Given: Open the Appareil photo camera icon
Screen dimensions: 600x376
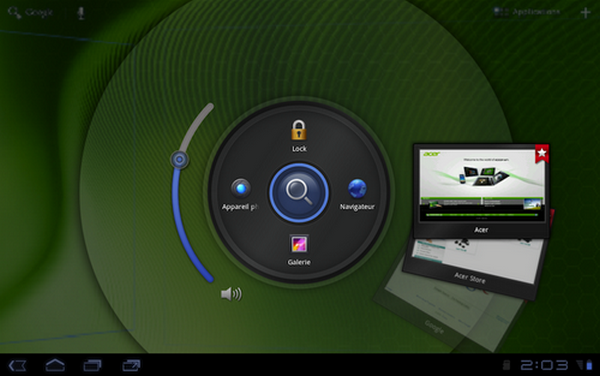Looking at the screenshot, I should 241,188.
